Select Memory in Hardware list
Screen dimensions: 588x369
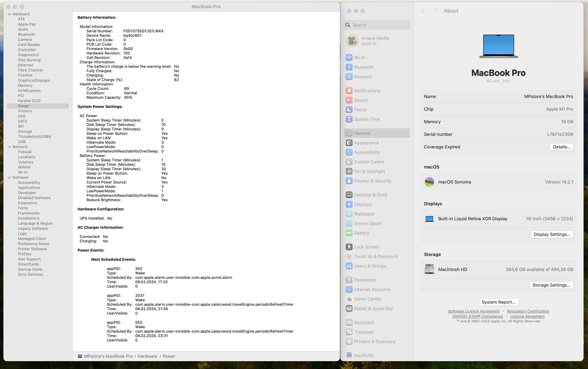tap(25, 85)
